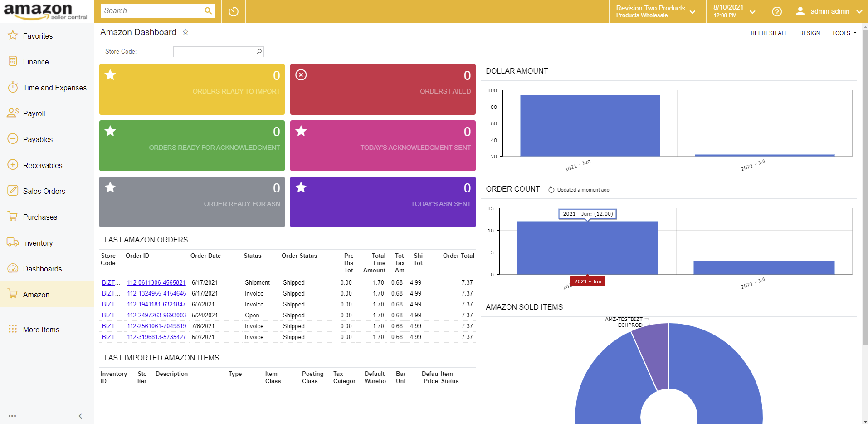This screenshot has height=424, width=868.
Task: Open the Inventory truck icon in sidebar
Action: 13,242
